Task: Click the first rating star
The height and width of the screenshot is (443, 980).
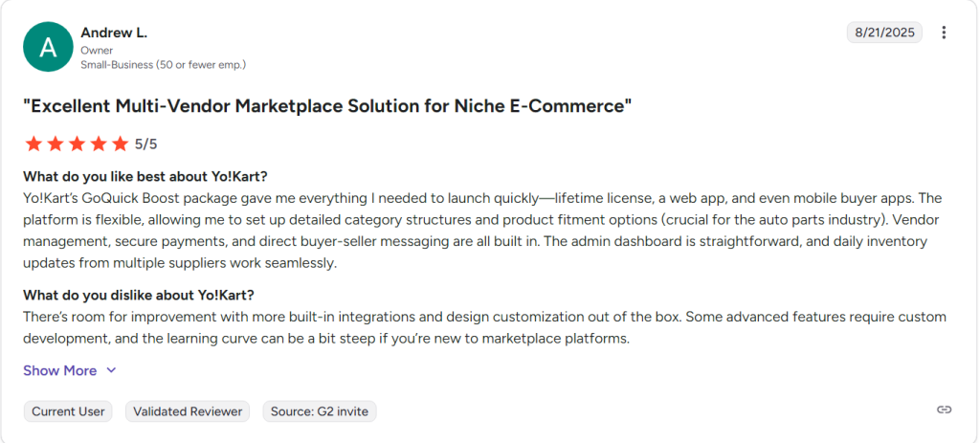Action: coord(33,144)
